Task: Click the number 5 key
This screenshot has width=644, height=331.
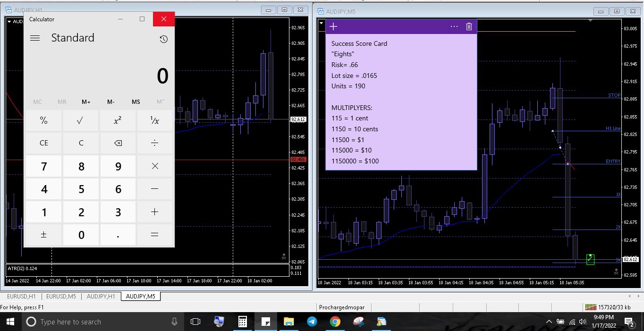Action: click(81, 189)
